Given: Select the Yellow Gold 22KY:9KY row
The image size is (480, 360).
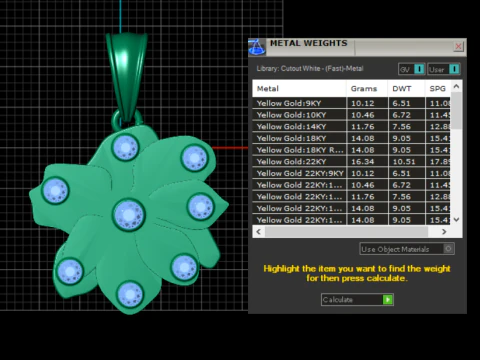Looking at the screenshot, I should coord(351,173).
